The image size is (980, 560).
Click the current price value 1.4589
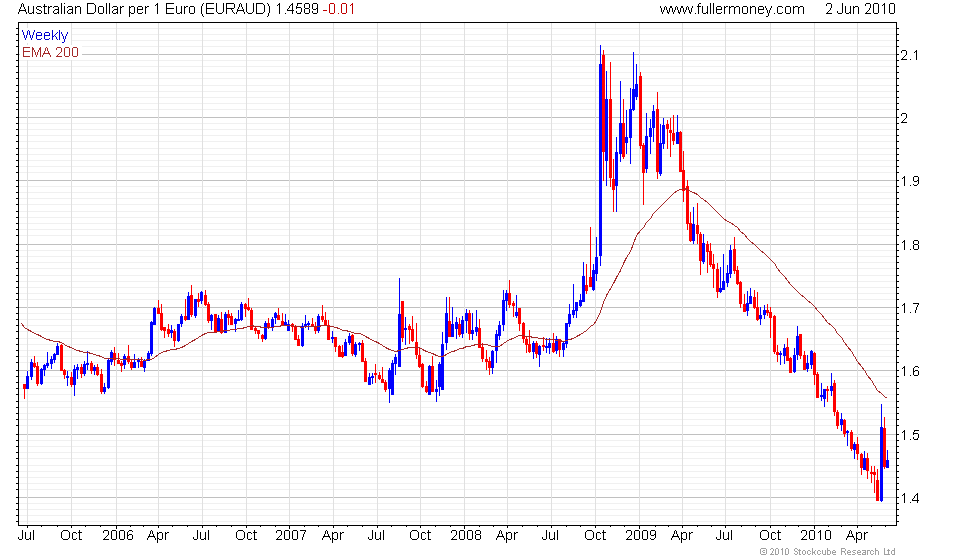coord(297,9)
